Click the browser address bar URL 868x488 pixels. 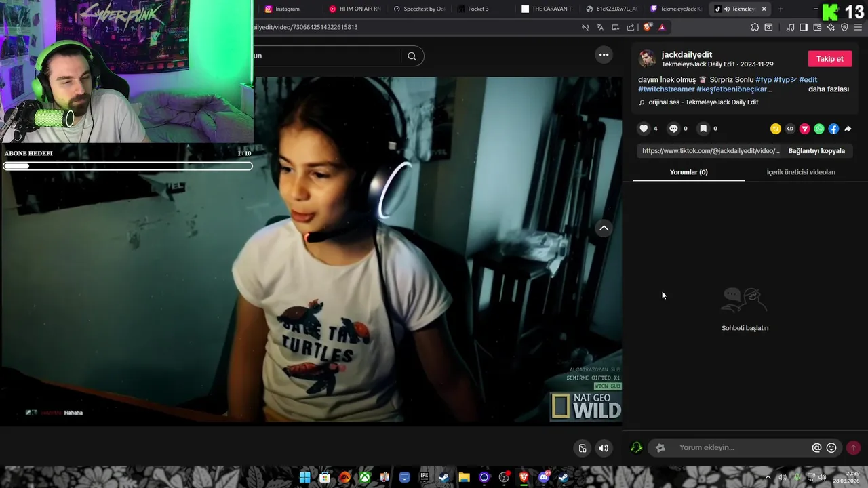305,27
